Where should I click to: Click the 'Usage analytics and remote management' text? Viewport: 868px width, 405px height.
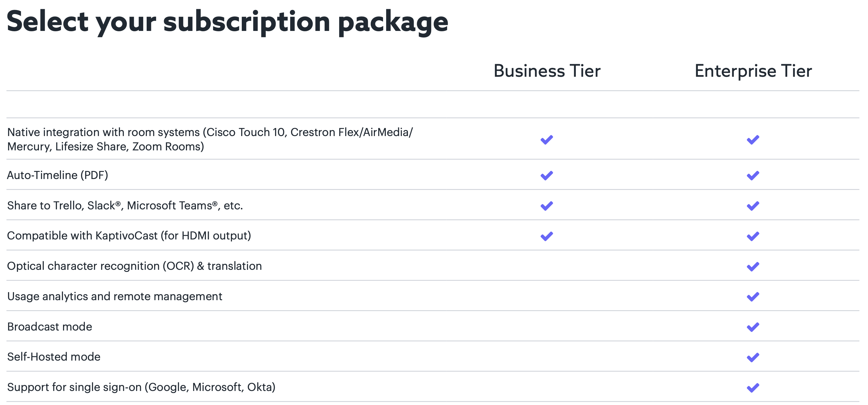[115, 296]
